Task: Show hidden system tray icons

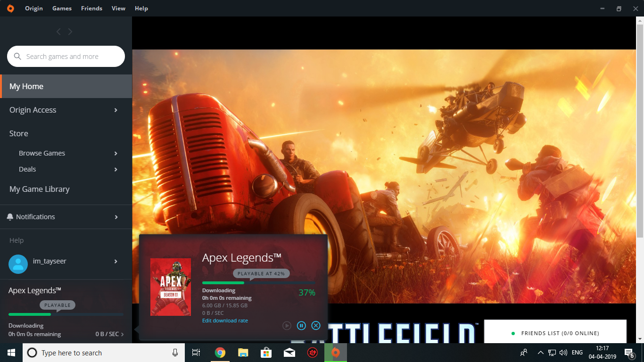Action: click(x=540, y=353)
